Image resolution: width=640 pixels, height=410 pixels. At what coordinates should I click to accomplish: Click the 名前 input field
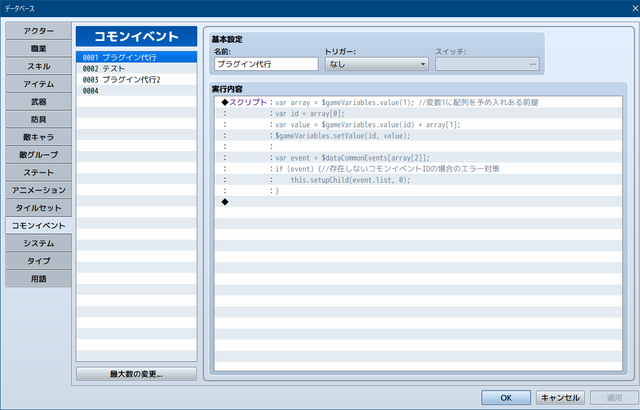pos(266,64)
